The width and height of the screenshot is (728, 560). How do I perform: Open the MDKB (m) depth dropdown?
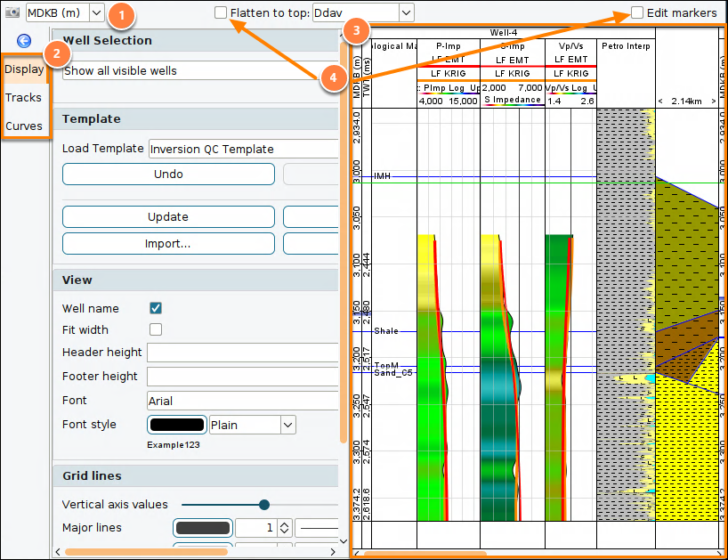pos(97,12)
